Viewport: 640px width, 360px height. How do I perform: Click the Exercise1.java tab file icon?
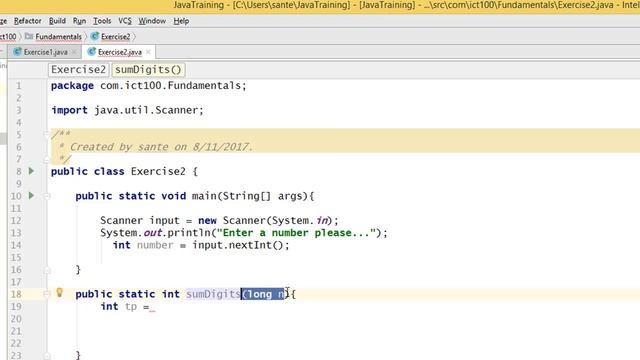(18, 52)
